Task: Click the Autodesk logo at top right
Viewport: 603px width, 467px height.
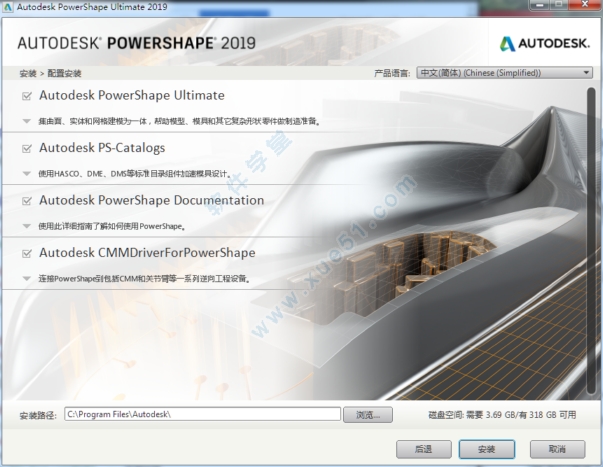Action: [x=545, y=43]
